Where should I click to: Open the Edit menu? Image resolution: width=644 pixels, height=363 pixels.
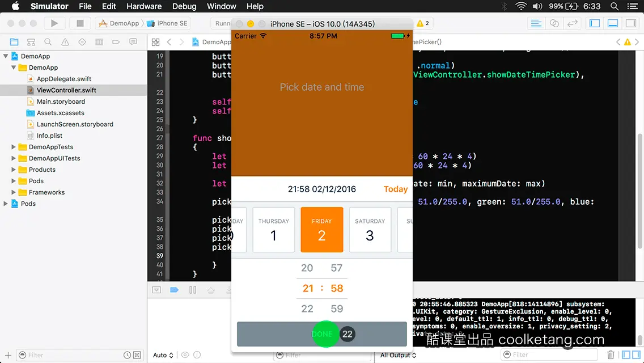(109, 6)
